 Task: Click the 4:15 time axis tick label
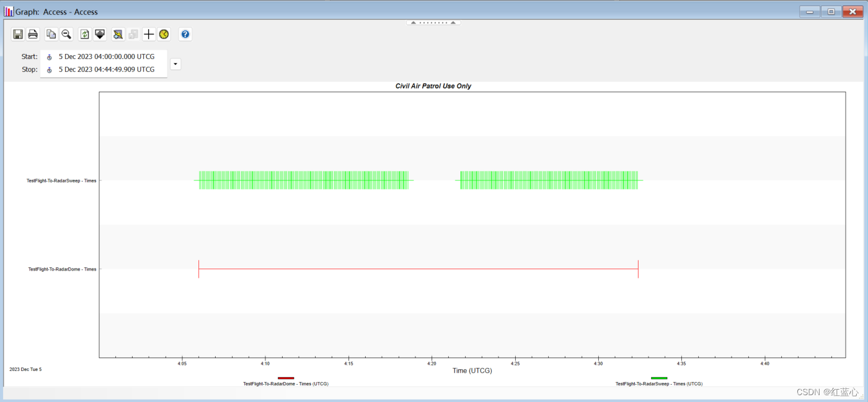348,364
